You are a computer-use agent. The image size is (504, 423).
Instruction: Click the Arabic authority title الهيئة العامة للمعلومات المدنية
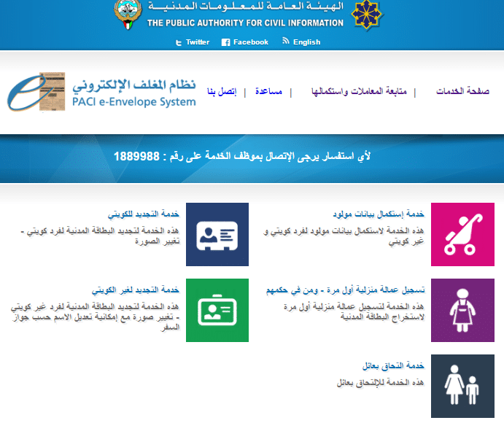tap(246, 7)
